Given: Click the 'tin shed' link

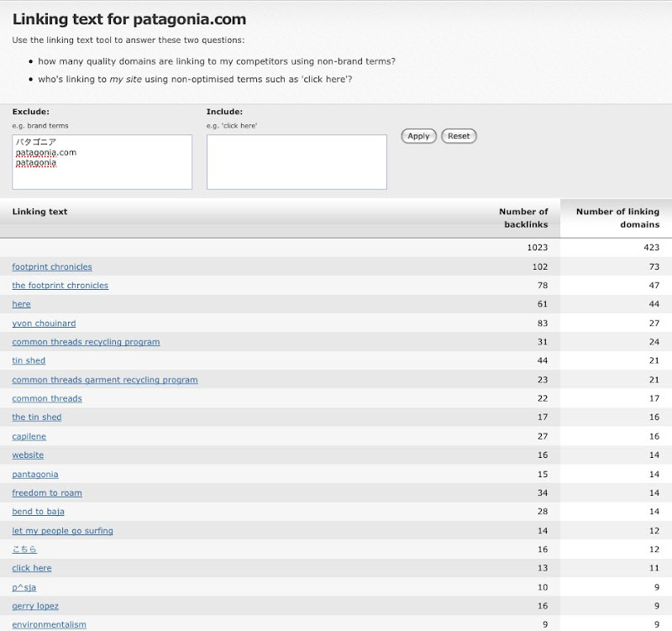Looking at the screenshot, I should pyautogui.click(x=29, y=360).
